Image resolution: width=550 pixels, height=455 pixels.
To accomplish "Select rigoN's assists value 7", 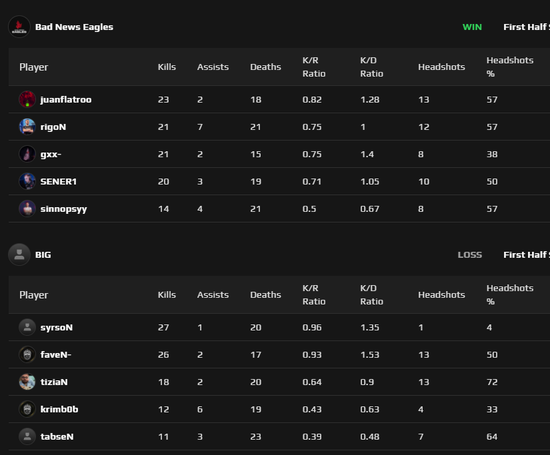I will coord(200,127).
